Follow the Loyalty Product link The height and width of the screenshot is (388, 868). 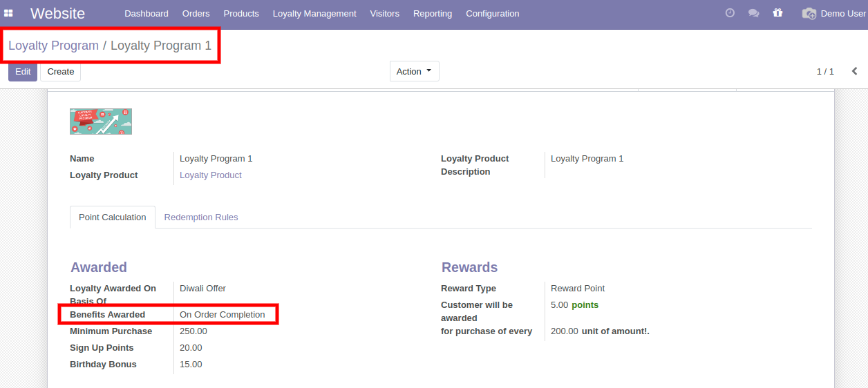211,175
